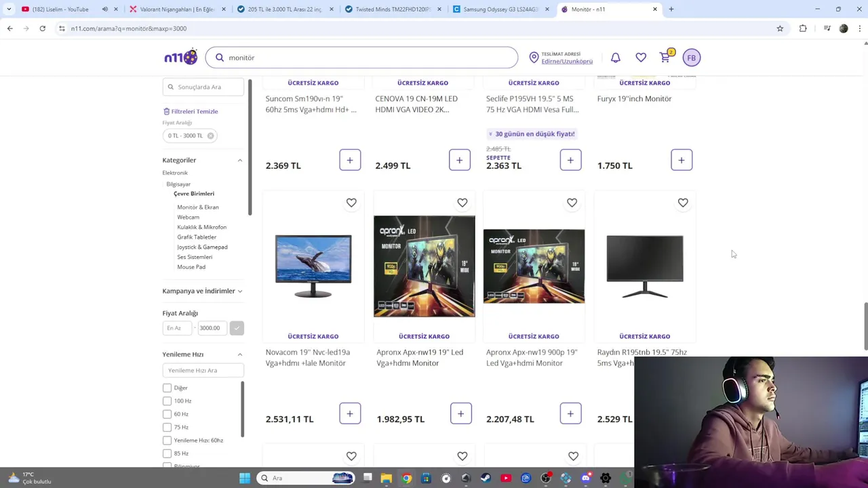Open Windows Start menu
This screenshot has height=488, width=868.
(x=245, y=478)
